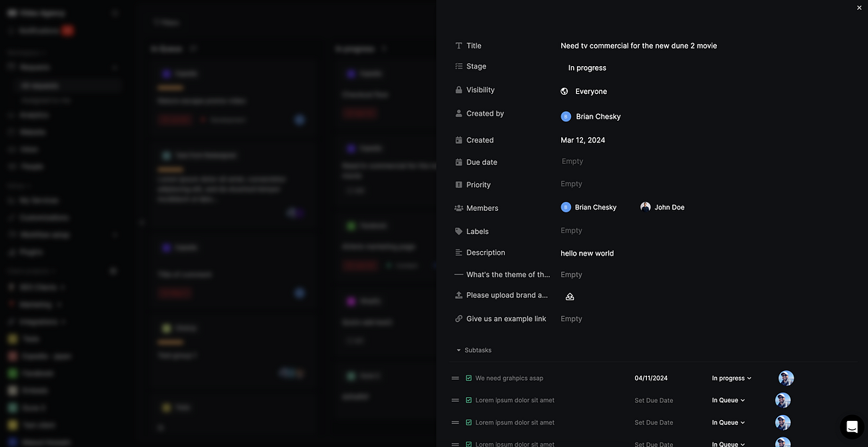Open In Queue dropdown of topmost Lorem subtask
The height and width of the screenshot is (447, 868).
pyautogui.click(x=728, y=401)
